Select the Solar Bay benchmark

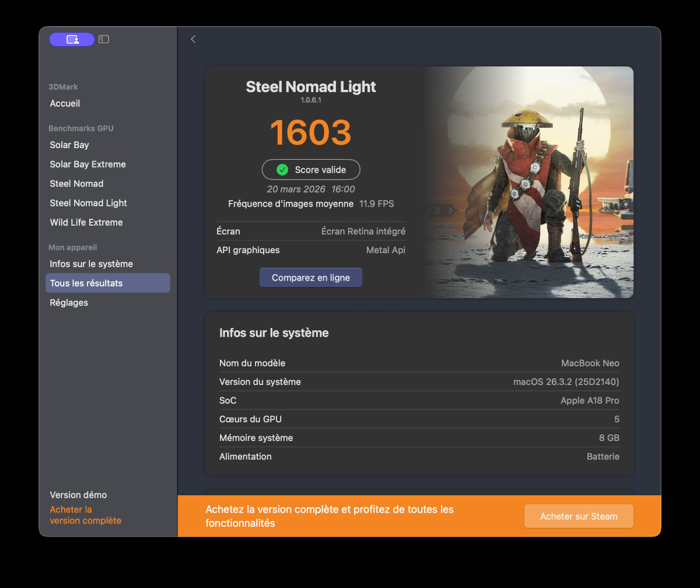[x=69, y=145]
